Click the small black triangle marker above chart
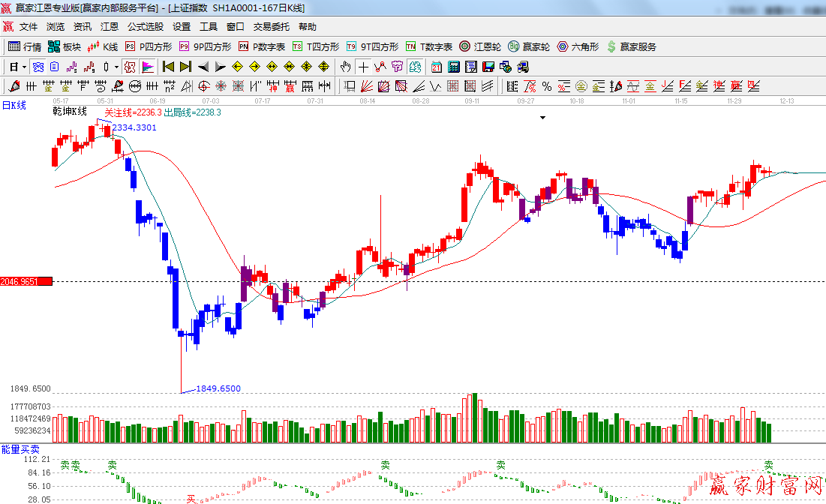 point(542,118)
